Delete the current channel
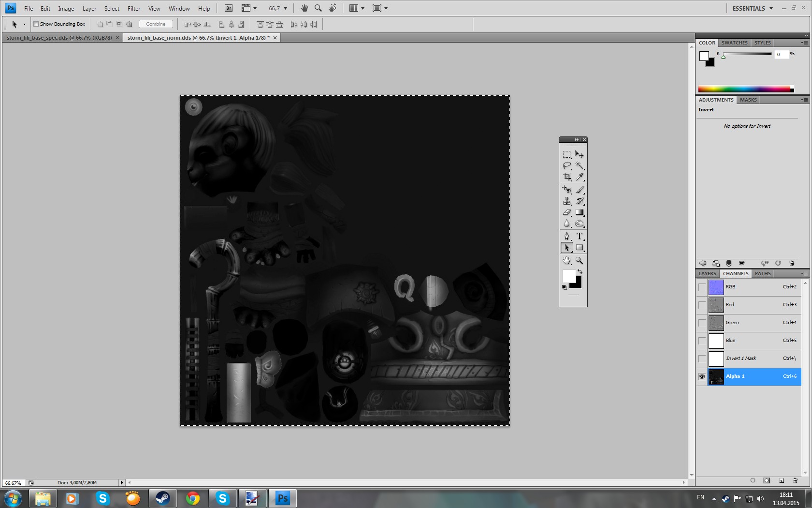812x508 pixels. (795, 480)
